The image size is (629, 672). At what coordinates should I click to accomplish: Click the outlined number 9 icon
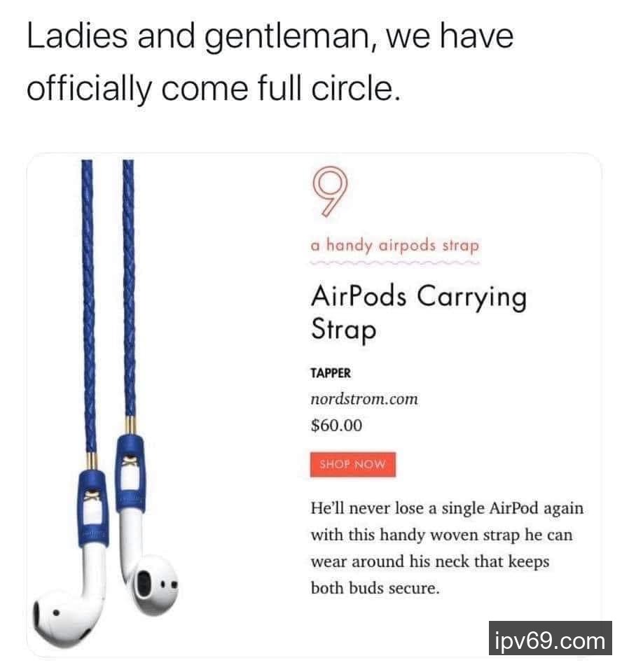pyautogui.click(x=329, y=191)
